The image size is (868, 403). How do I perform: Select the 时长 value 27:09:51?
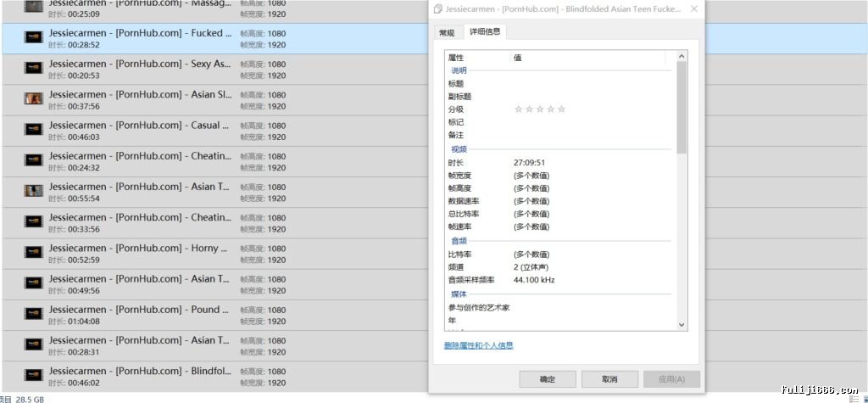coord(529,162)
